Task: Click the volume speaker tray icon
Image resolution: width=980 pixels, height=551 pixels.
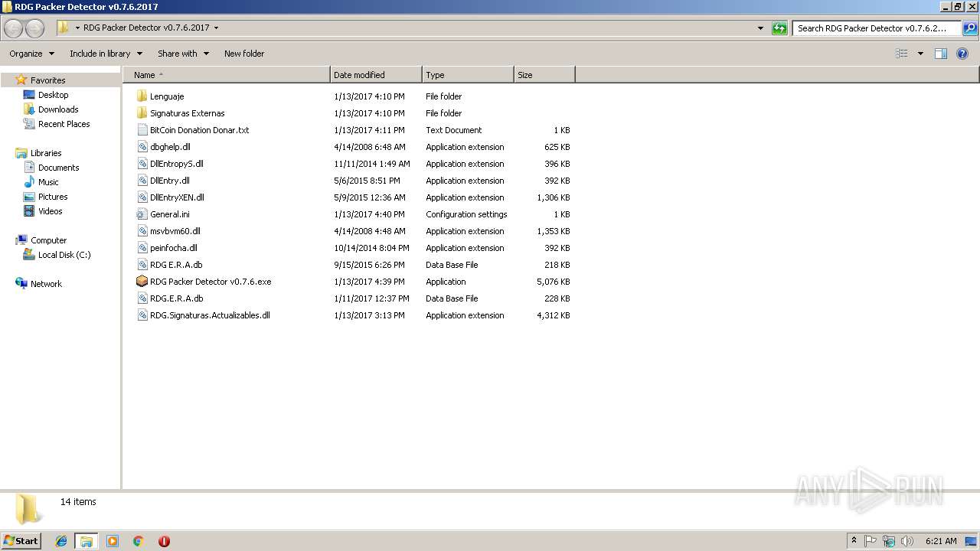Action: pos(907,541)
